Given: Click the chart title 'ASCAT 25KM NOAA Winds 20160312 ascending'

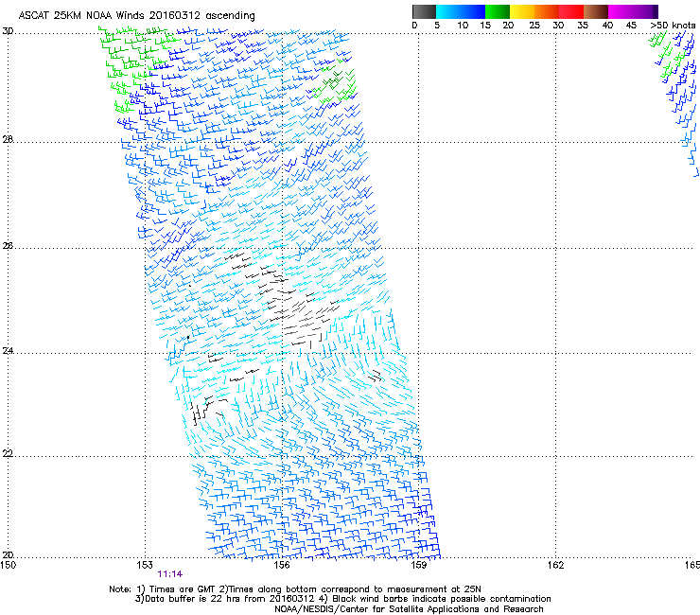Looking at the screenshot, I should tap(136, 16).
